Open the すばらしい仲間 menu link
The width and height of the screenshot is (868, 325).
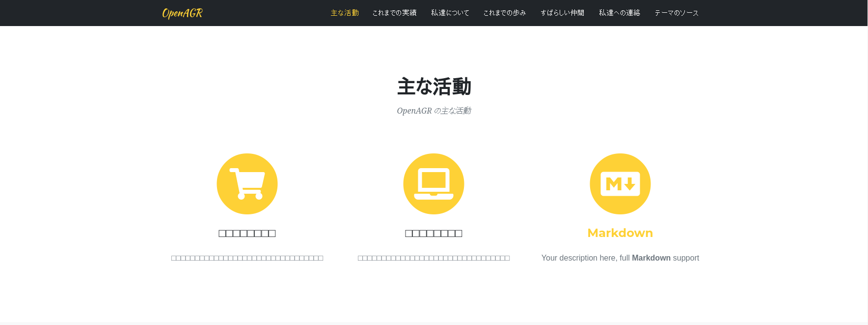tap(562, 13)
